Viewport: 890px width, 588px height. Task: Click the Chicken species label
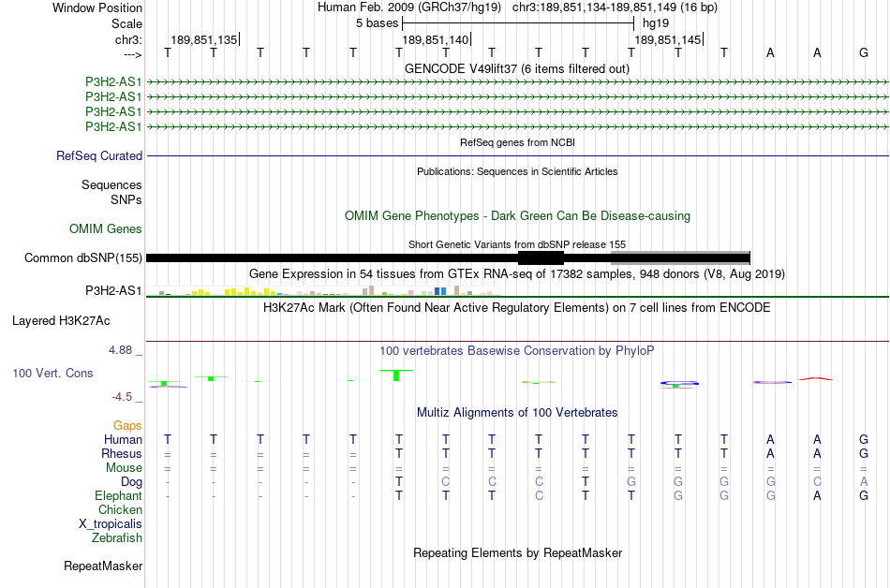coord(120,509)
